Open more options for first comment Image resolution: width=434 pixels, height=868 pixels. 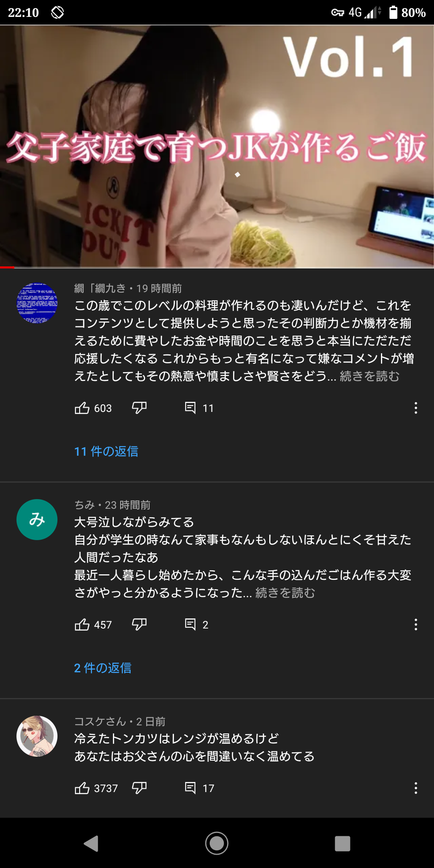coord(416,408)
